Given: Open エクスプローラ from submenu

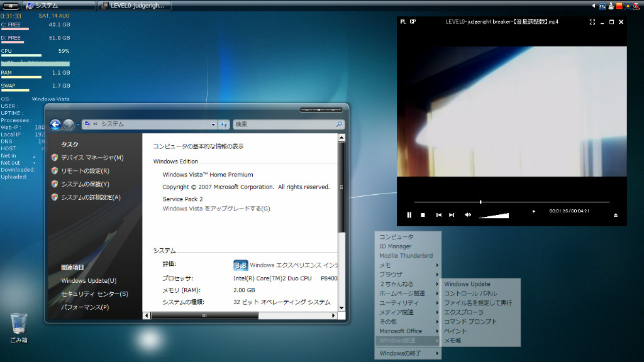Looking at the screenshot, I should tap(480, 312).
